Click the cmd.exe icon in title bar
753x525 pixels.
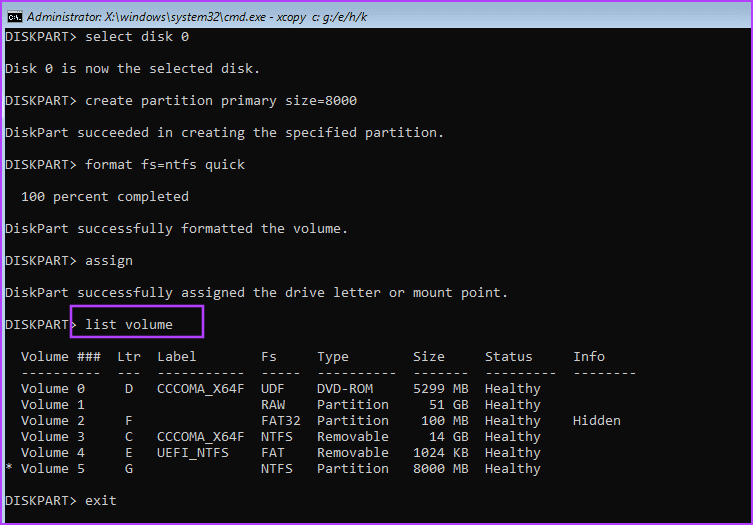click(15, 17)
